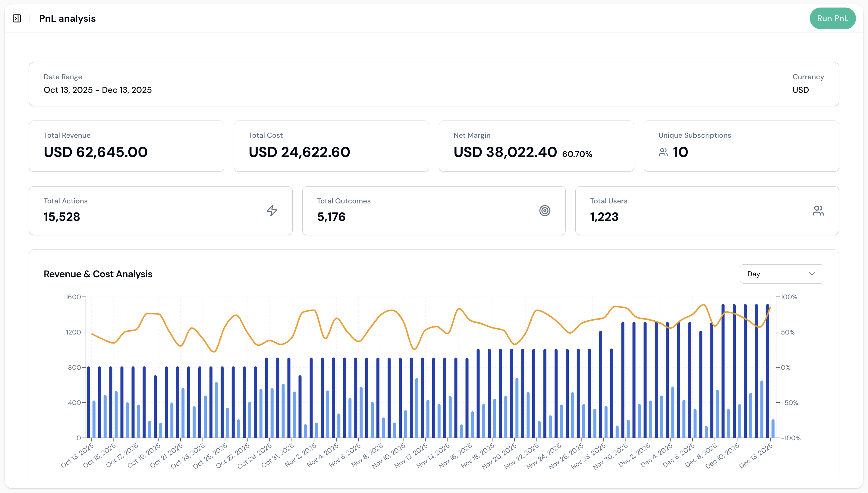This screenshot has width=868, height=493.
Task: Toggle the Net Margin percentage display
Action: (x=577, y=154)
